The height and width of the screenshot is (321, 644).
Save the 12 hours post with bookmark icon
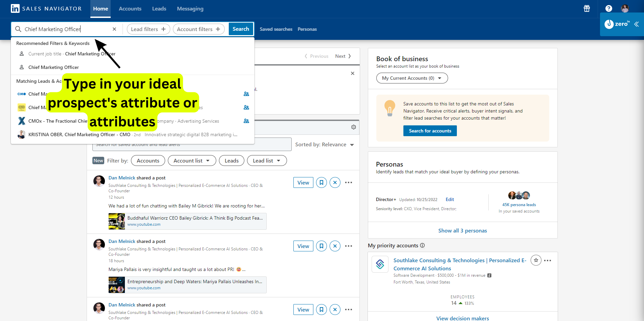click(x=321, y=182)
